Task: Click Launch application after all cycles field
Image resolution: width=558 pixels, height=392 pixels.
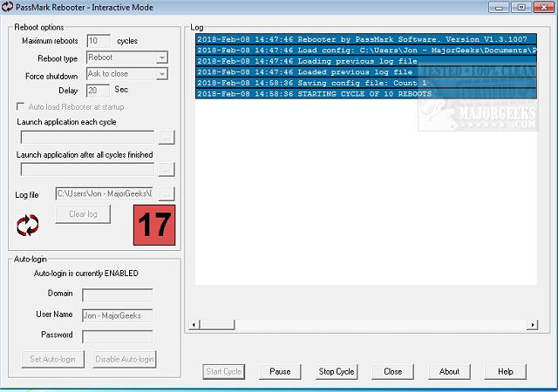Action: point(87,169)
